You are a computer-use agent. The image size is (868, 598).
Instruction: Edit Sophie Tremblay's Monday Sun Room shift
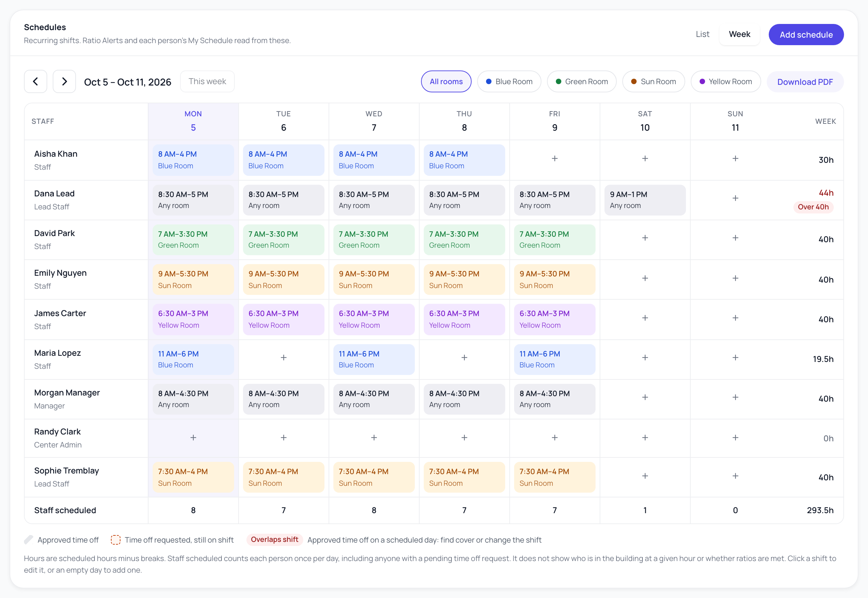pyautogui.click(x=193, y=477)
